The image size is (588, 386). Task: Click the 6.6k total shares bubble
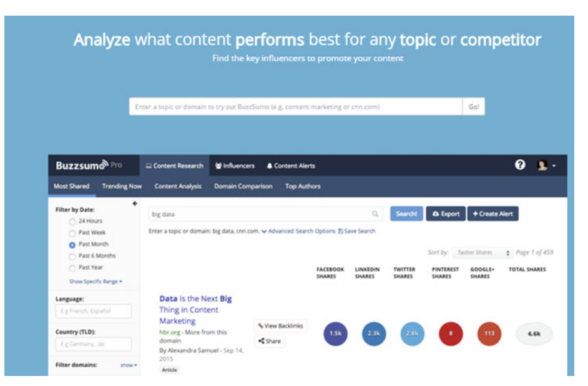(534, 334)
